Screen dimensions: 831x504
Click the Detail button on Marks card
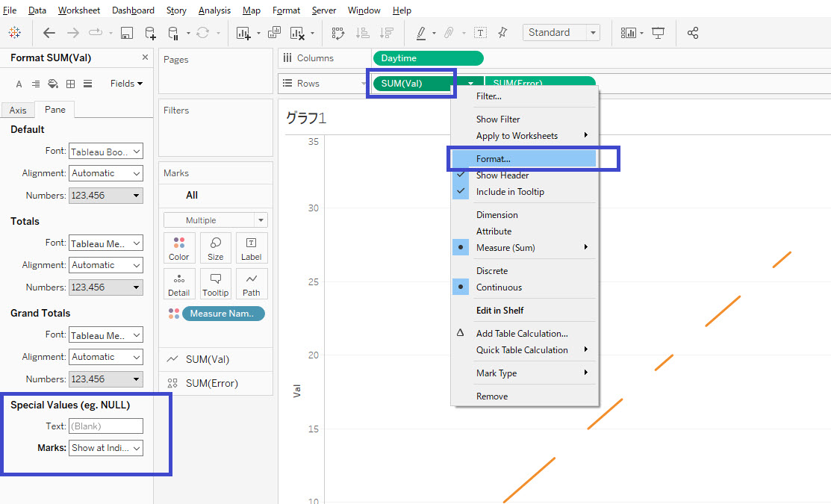179,284
